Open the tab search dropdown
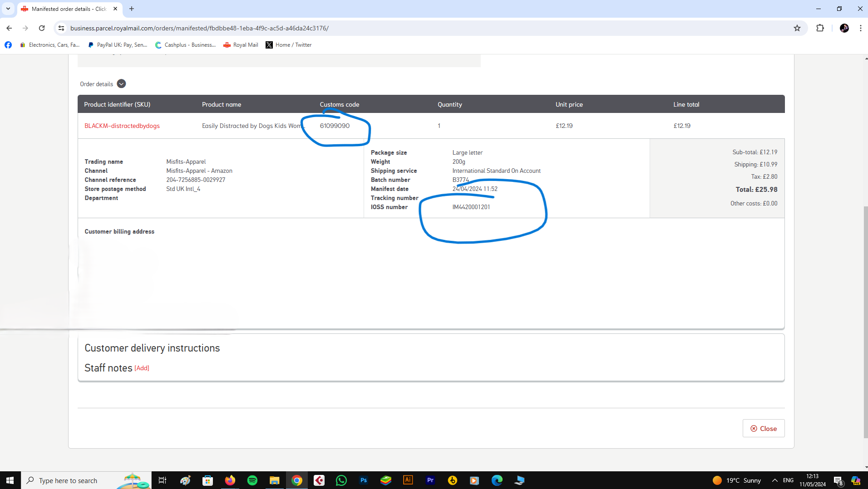This screenshot has width=868, height=489. pyautogui.click(x=8, y=9)
